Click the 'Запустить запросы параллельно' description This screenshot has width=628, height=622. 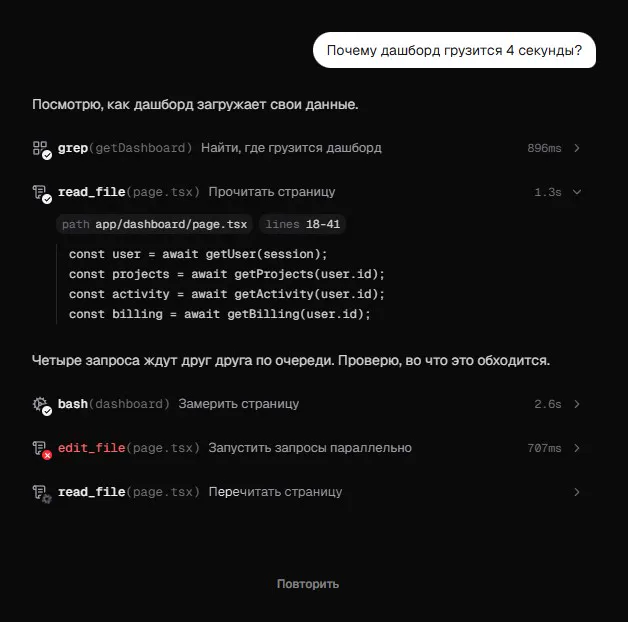pyautogui.click(x=310, y=448)
